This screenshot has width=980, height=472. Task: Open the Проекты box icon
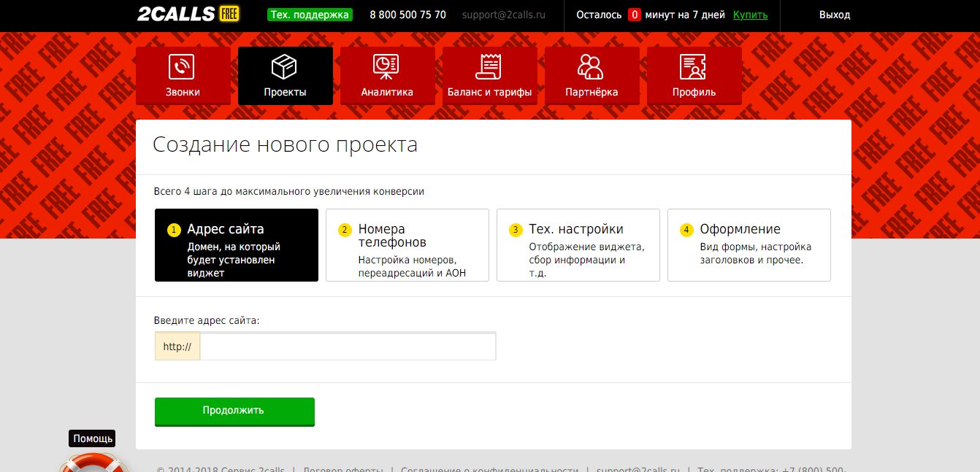click(284, 67)
